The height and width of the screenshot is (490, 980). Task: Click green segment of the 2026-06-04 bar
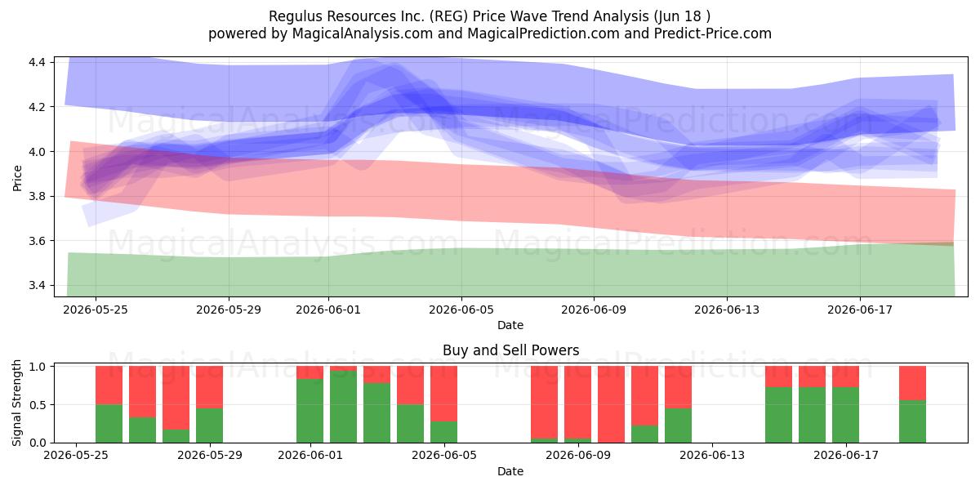click(410, 424)
